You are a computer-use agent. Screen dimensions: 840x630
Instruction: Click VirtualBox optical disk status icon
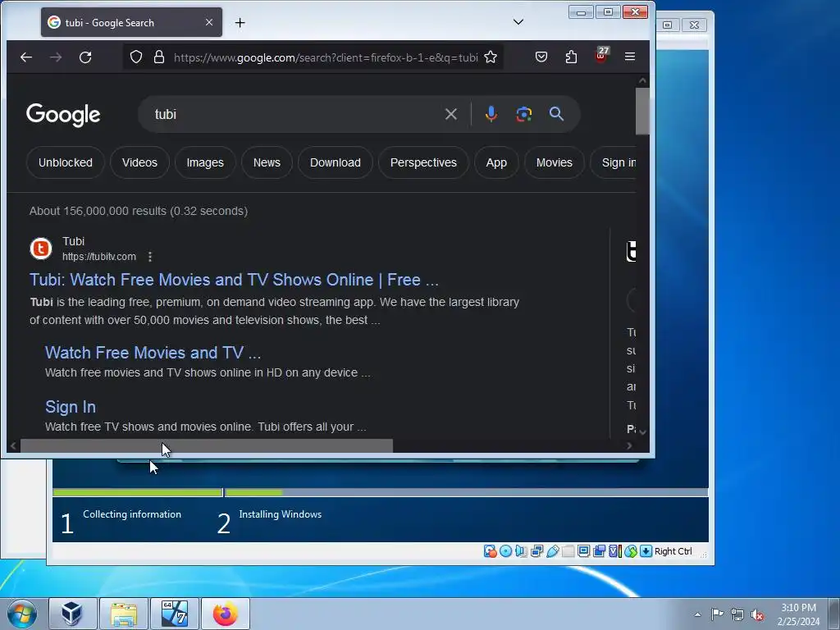coord(505,551)
